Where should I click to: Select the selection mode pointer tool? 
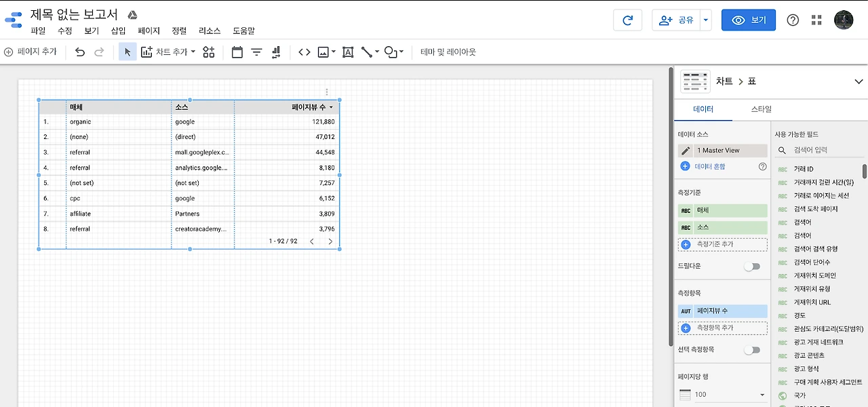pyautogui.click(x=127, y=52)
